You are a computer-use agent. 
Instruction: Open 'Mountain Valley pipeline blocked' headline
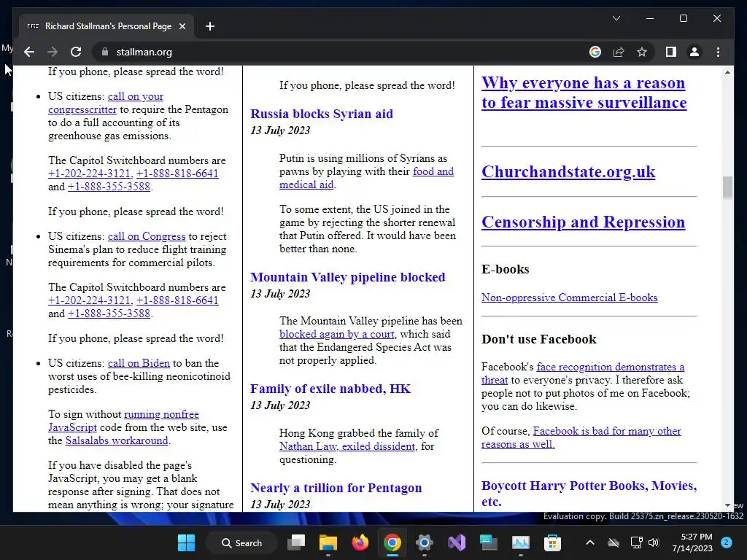pyautogui.click(x=348, y=277)
